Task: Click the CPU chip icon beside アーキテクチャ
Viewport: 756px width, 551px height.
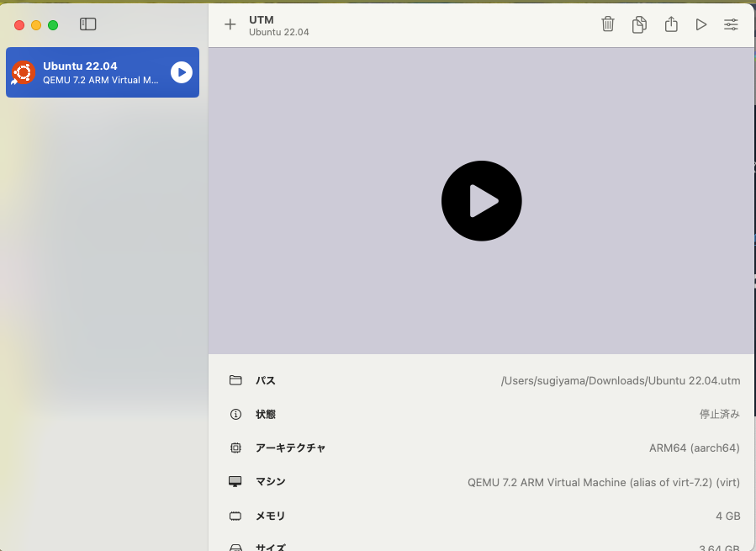Action: [x=235, y=448]
